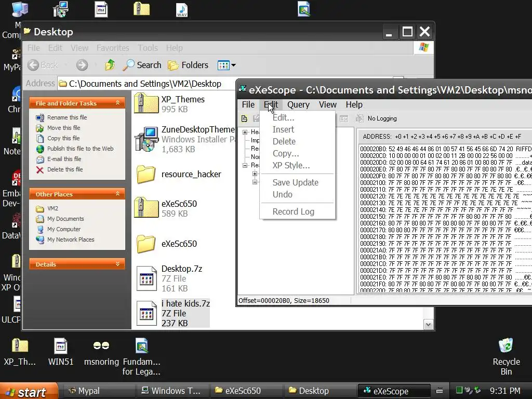Click the image file desktop icon at top right
Image resolution: width=532 pixels, height=399 pixels.
[x=303, y=9]
